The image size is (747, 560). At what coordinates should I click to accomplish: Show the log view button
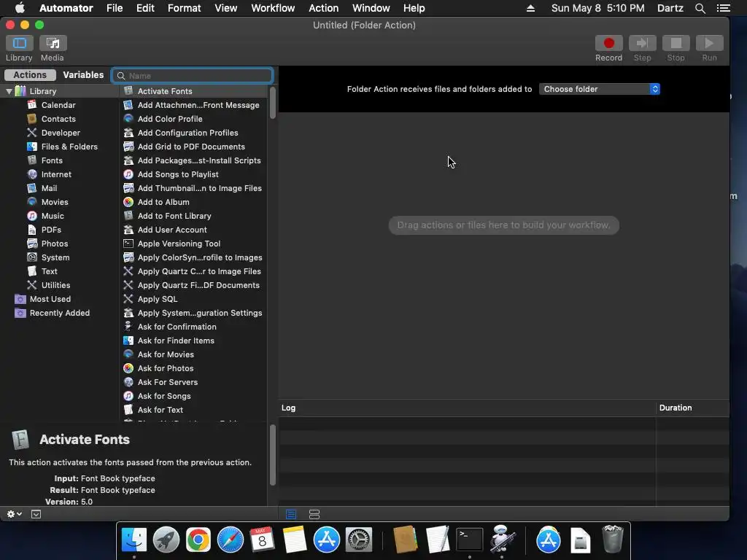291,514
